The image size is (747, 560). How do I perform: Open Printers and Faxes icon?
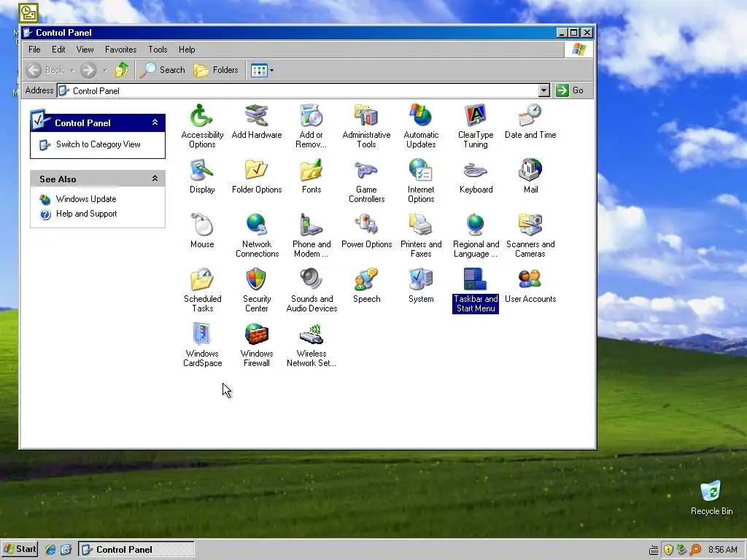pos(421,225)
